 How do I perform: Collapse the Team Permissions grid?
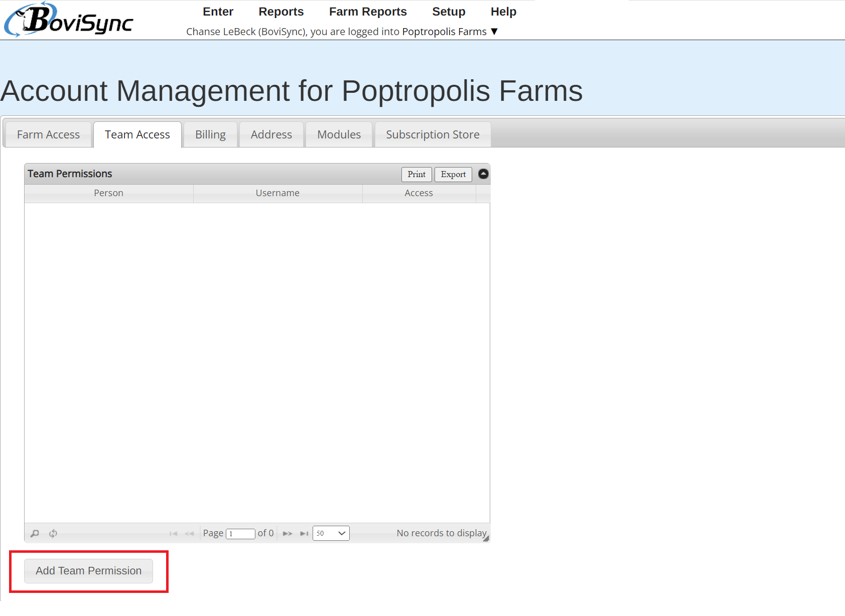(x=483, y=174)
